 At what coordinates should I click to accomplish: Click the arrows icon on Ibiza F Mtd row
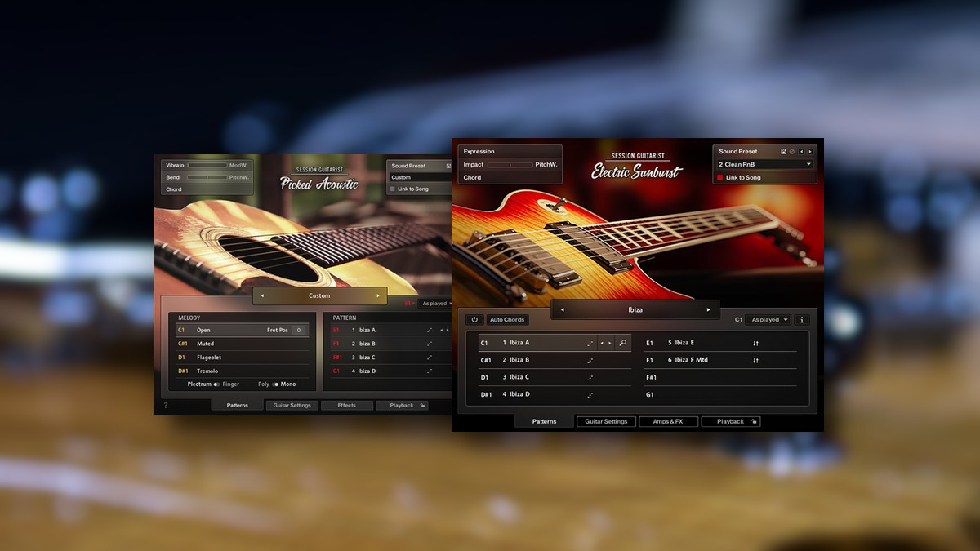click(x=755, y=360)
